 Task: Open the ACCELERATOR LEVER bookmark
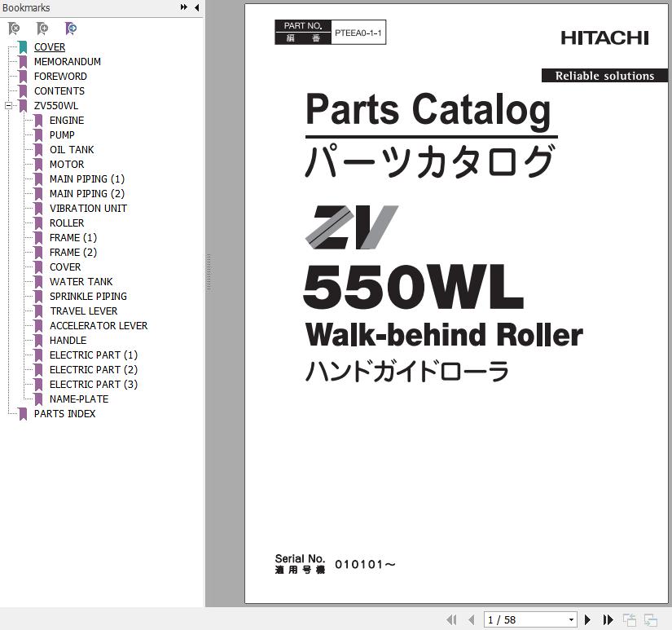point(99,325)
